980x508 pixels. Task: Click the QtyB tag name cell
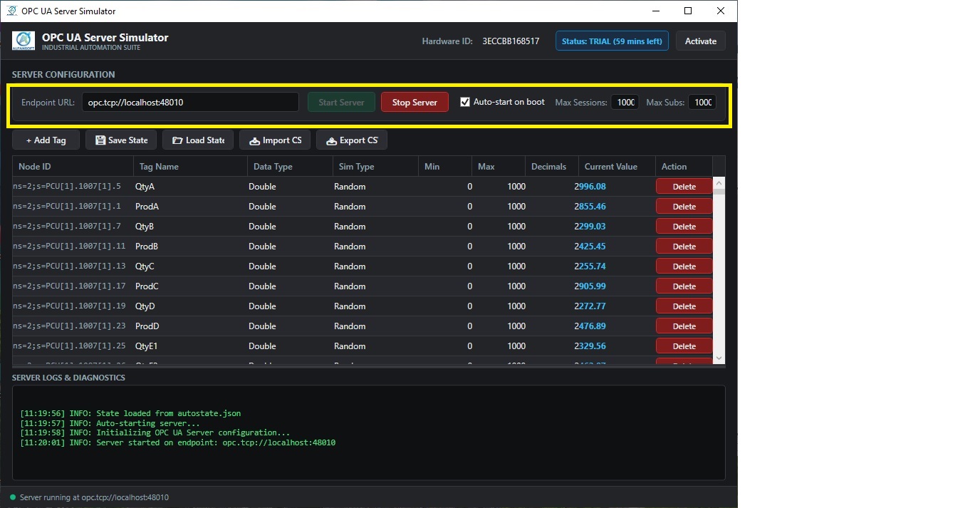(145, 227)
